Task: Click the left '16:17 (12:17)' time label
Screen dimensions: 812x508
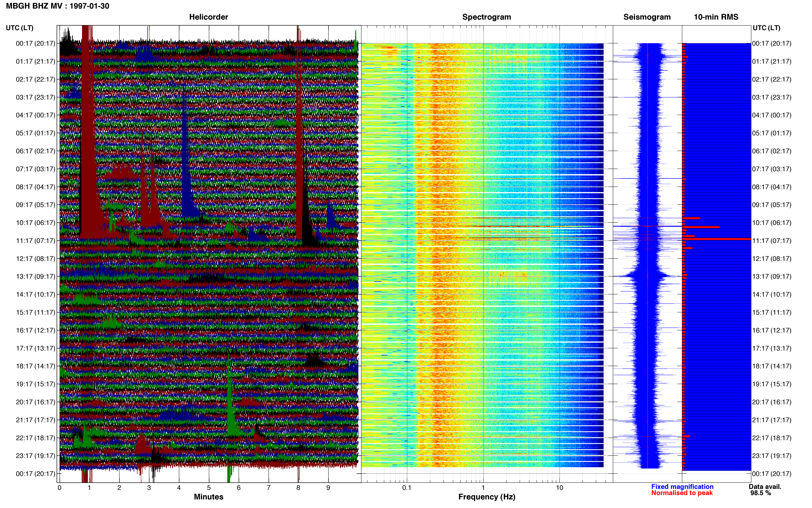Action: tap(35, 330)
